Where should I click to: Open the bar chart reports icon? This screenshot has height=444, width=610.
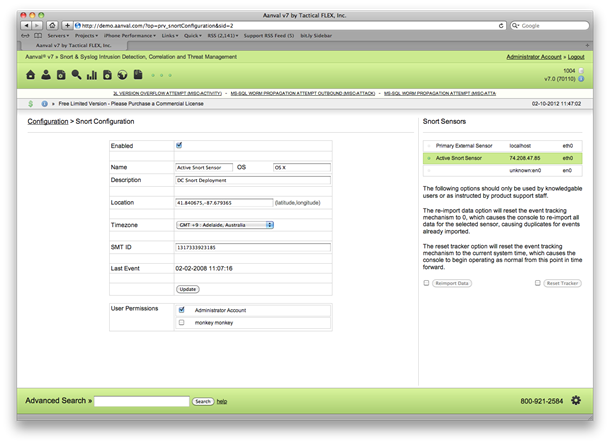click(92, 75)
